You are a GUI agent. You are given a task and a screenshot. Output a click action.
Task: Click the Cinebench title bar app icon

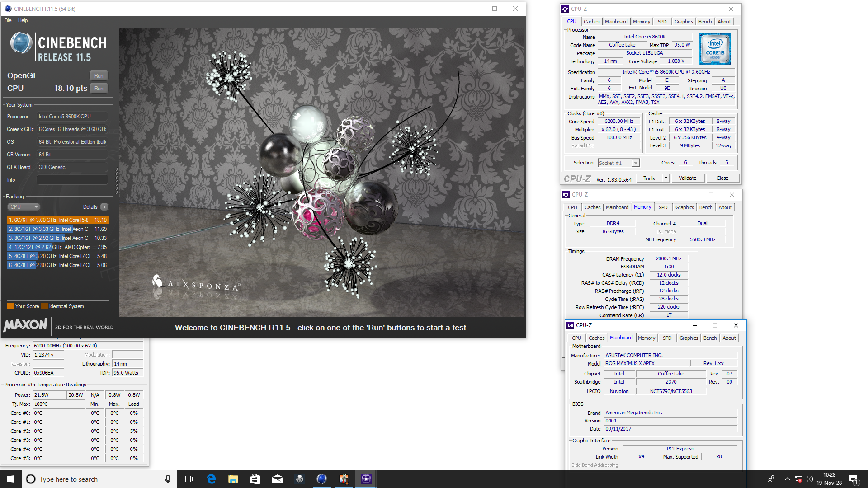pos(8,9)
